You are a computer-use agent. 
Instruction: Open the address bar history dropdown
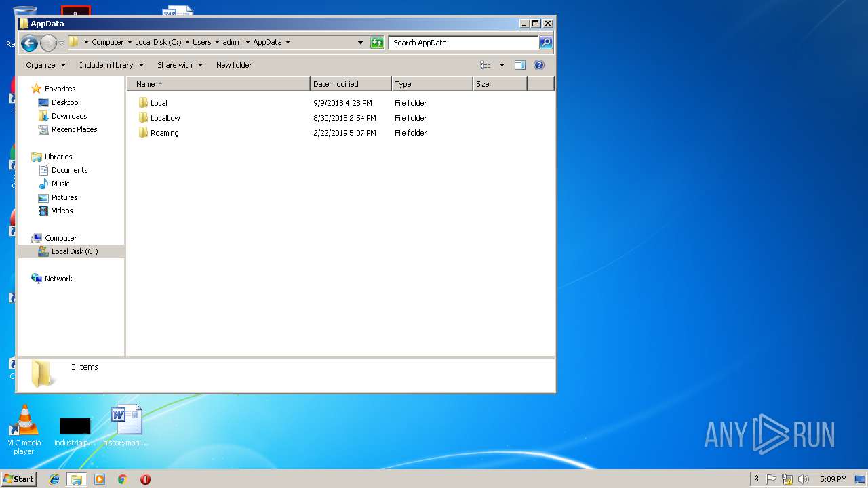coord(360,43)
